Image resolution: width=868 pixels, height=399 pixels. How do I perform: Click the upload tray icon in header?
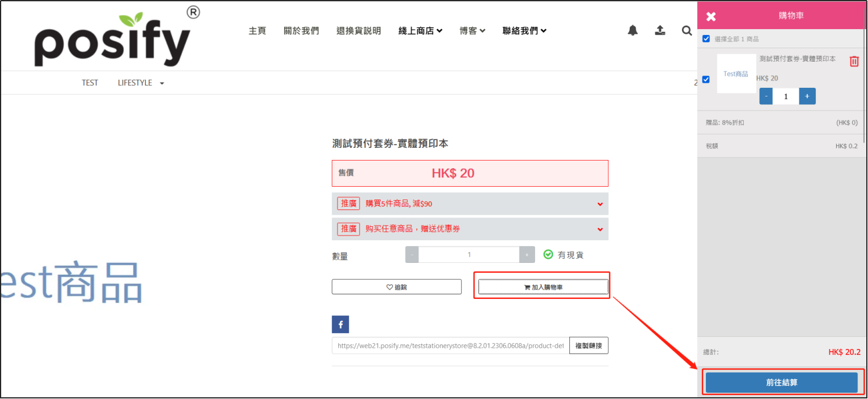point(660,30)
